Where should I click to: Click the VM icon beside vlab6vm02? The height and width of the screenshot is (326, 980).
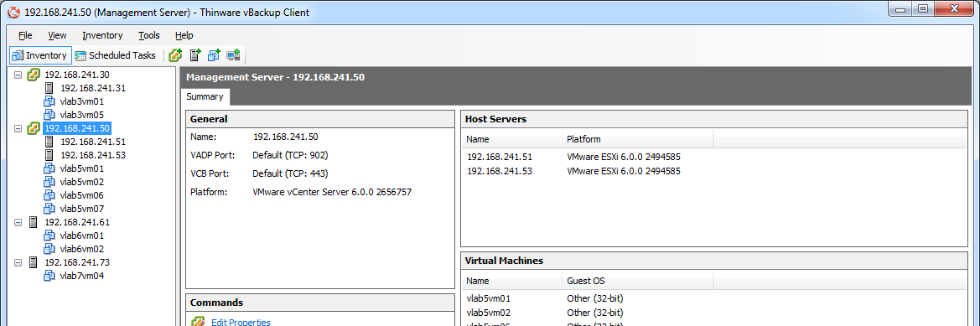point(49,249)
